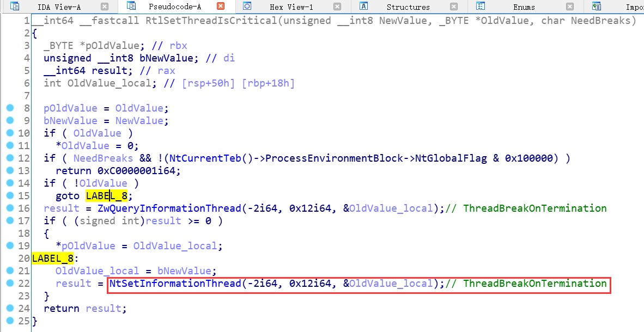Viewport: 644px width, 332px height.
Task: Close the Pseudocode-A tab
Action: point(221,7)
